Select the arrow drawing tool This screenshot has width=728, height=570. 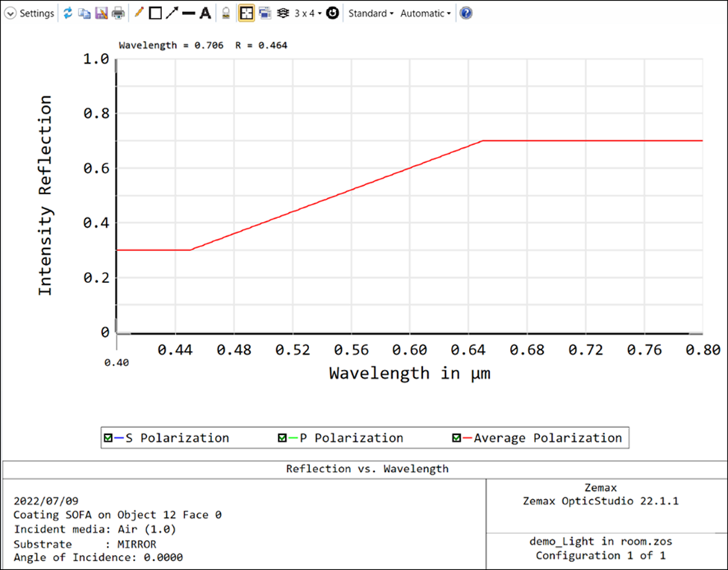click(x=172, y=13)
